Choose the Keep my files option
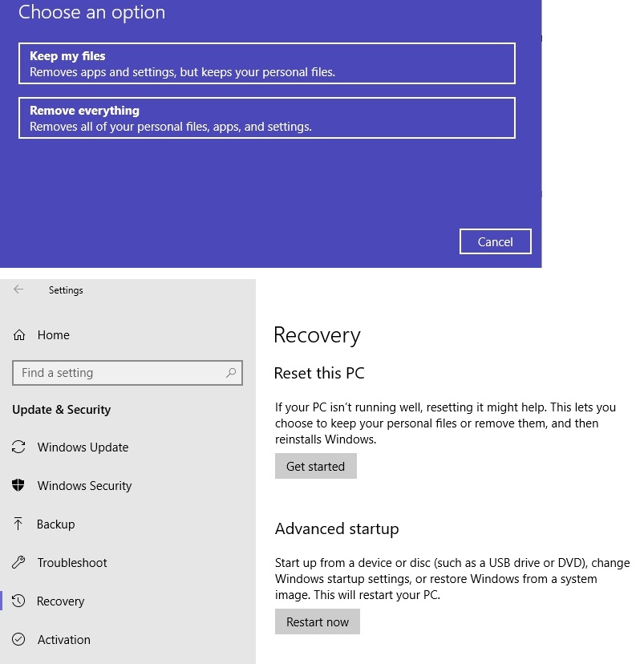The width and height of the screenshot is (644, 664). click(x=267, y=63)
